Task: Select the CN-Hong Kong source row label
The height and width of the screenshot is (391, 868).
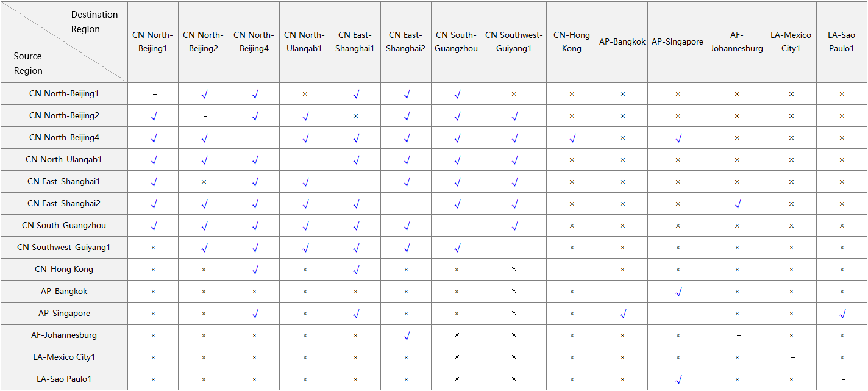Action: 64,270
